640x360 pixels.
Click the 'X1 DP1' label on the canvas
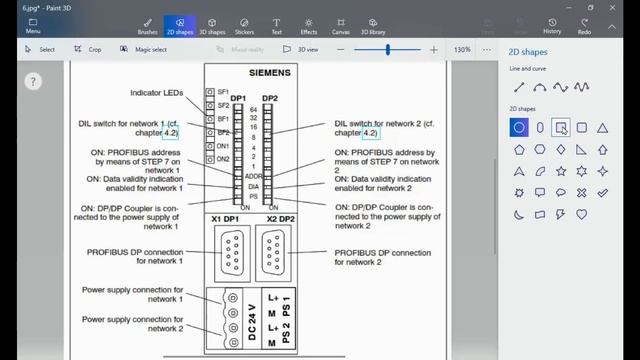225,219
